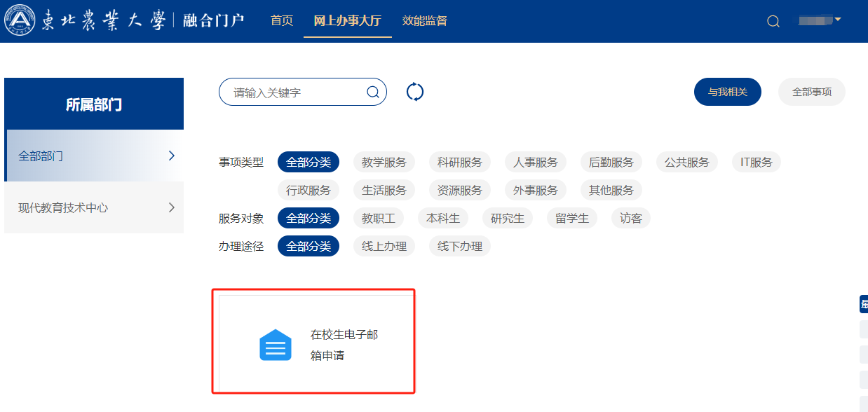This screenshot has height=412, width=868.
Task: Click the Northeast Agricultural University logo
Action: click(x=20, y=20)
